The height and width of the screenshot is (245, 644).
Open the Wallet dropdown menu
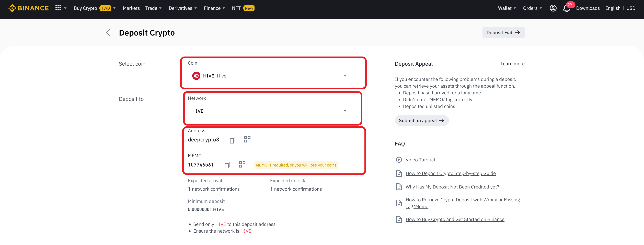507,8
